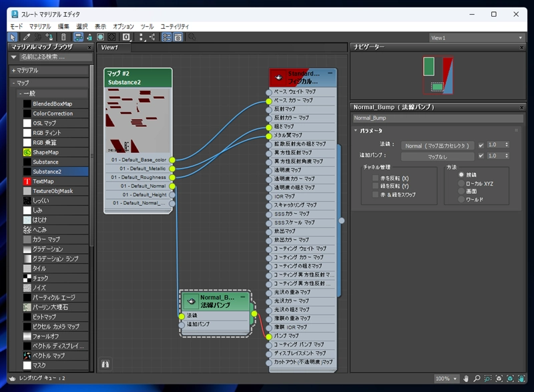Click the Normal (マップ出力セレクタ) map button
This screenshot has width=534, height=392.
[438, 145]
